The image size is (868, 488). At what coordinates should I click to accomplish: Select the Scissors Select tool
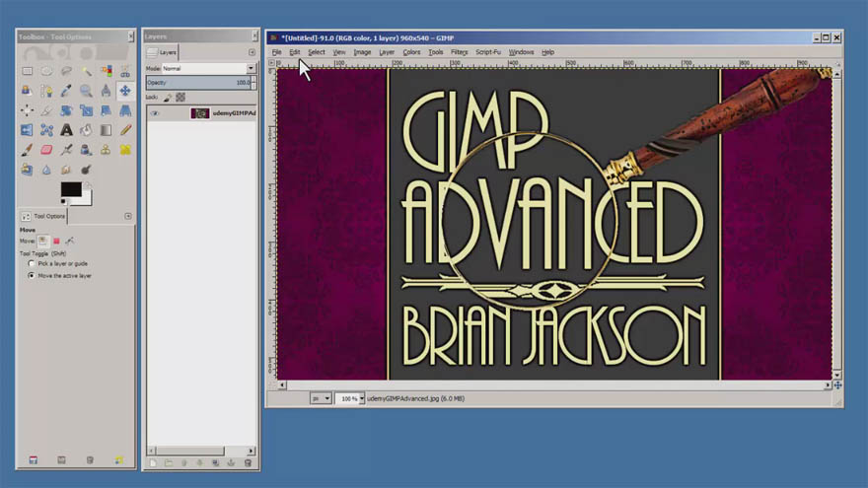click(x=125, y=71)
